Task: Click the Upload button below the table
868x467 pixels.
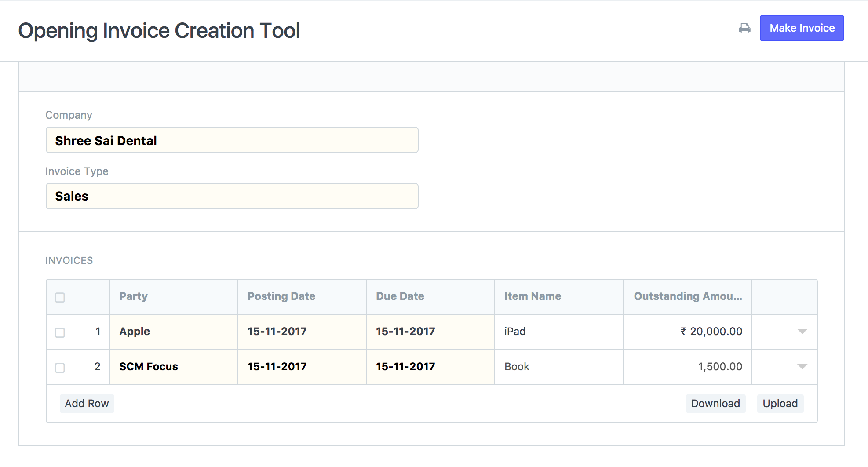Action: pyautogui.click(x=780, y=403)
